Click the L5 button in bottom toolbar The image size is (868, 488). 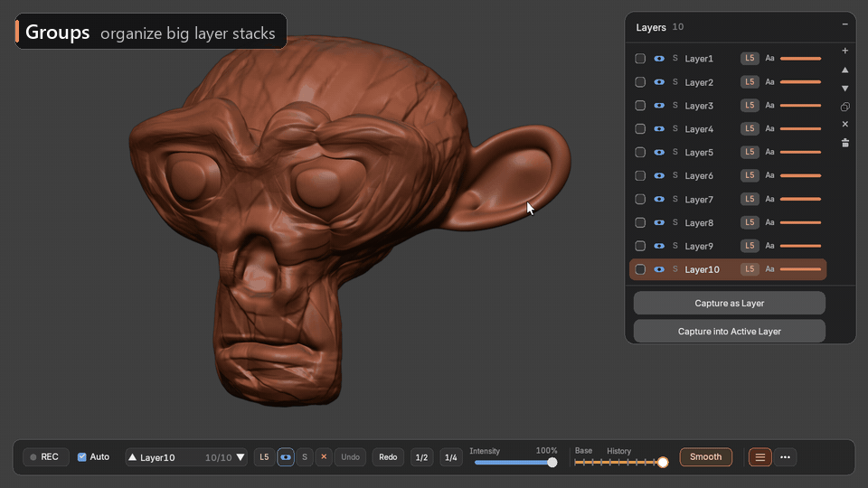(x=264, y=457)
